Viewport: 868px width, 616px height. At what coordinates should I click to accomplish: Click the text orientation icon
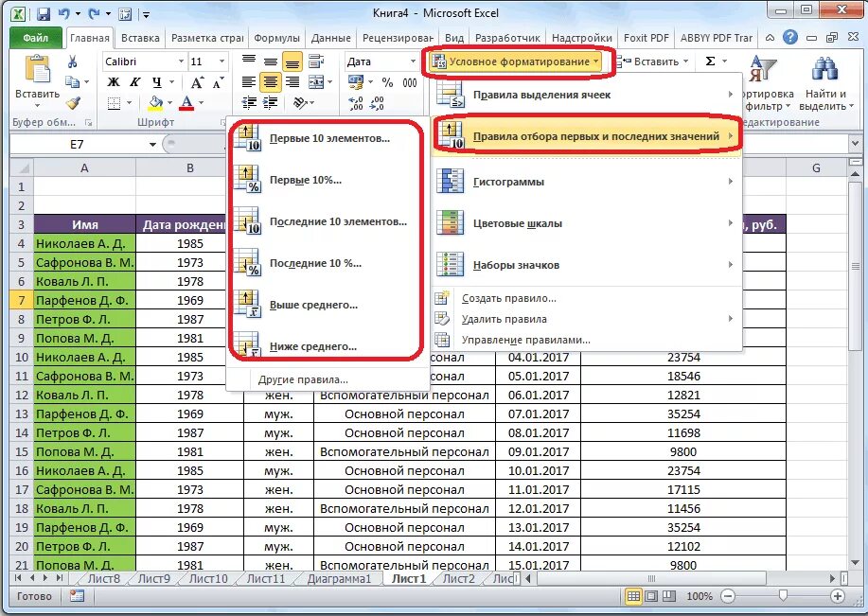coord(301,103)
